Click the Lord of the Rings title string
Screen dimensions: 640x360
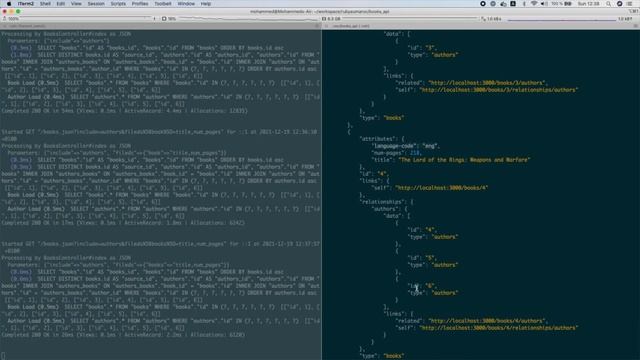coord(464,160)
